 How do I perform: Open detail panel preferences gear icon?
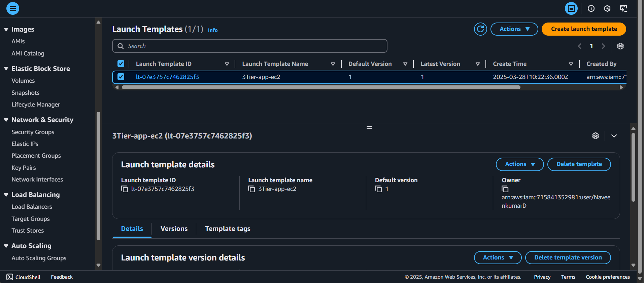(596, 136)
